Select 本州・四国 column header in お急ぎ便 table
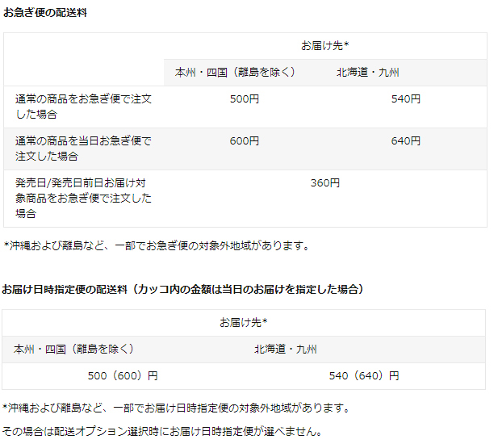The image size is (498, 448). click(235, 73)
